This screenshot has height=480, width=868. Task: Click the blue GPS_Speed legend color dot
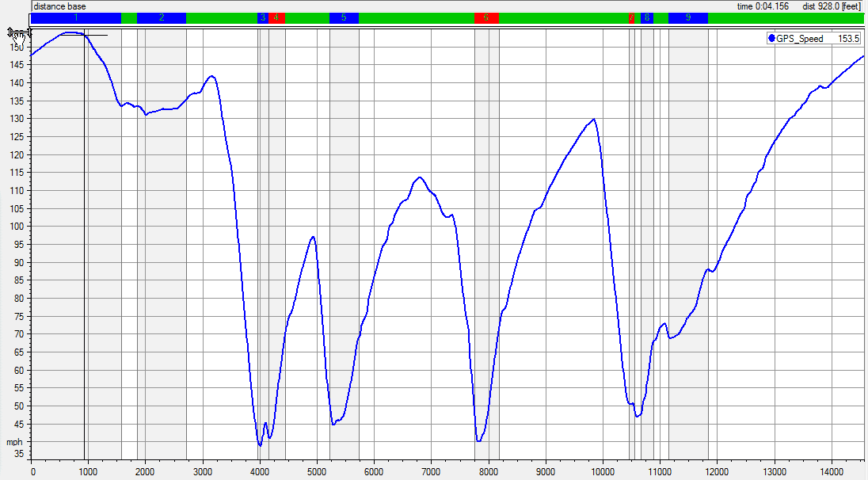(x=771, y=38)
